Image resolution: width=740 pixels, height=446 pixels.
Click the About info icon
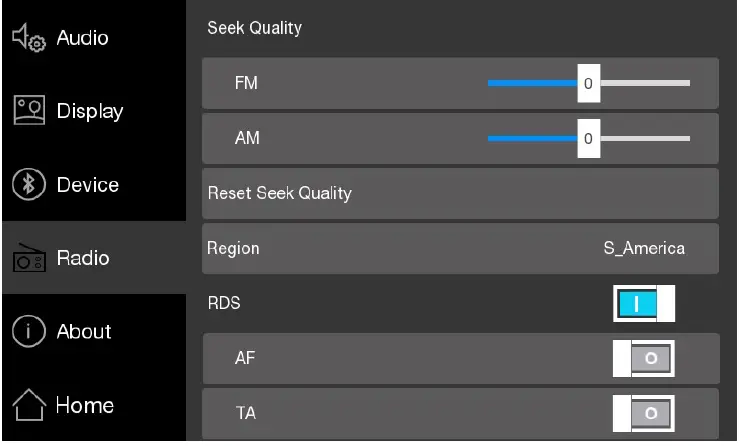click(x=26, y=332)
